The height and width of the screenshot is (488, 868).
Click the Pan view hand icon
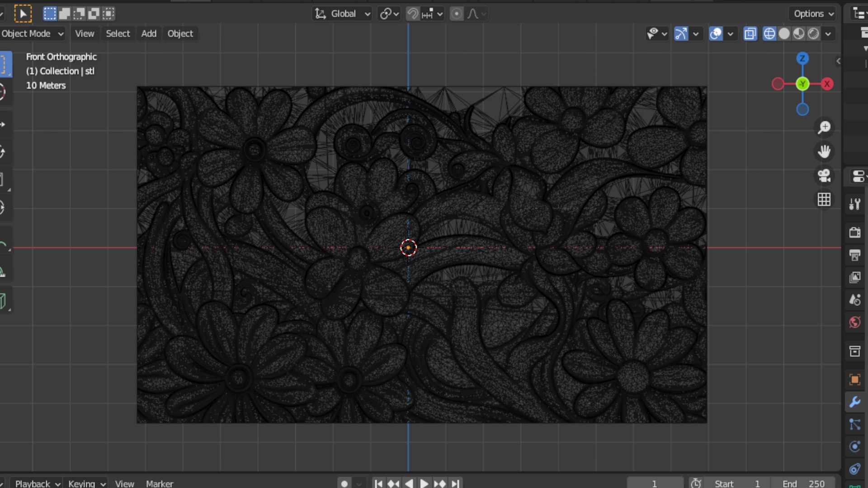tap(824, 151)
